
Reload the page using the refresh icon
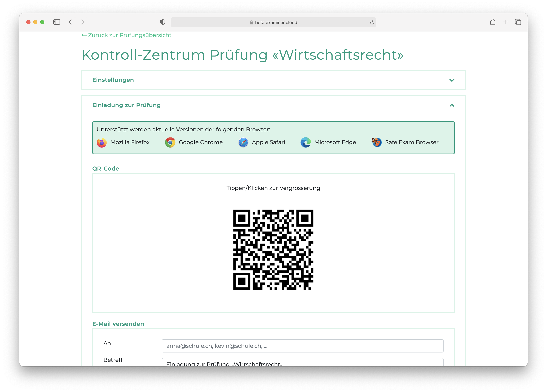[x=372, y=22]
